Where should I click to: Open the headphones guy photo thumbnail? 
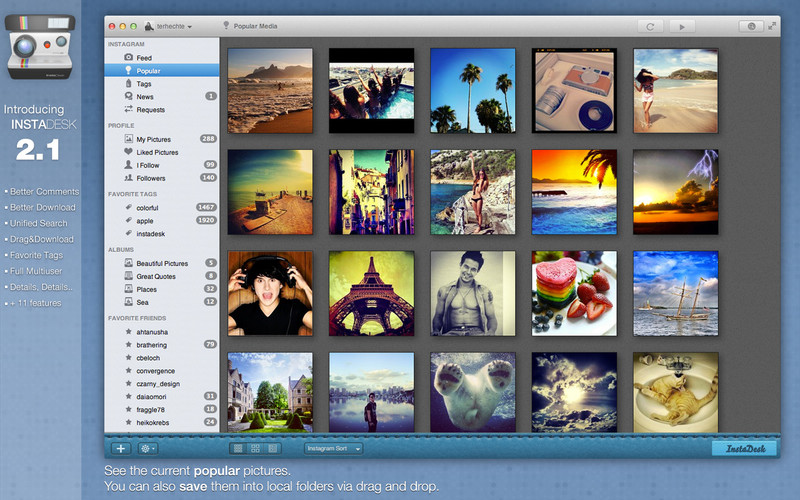270,293
